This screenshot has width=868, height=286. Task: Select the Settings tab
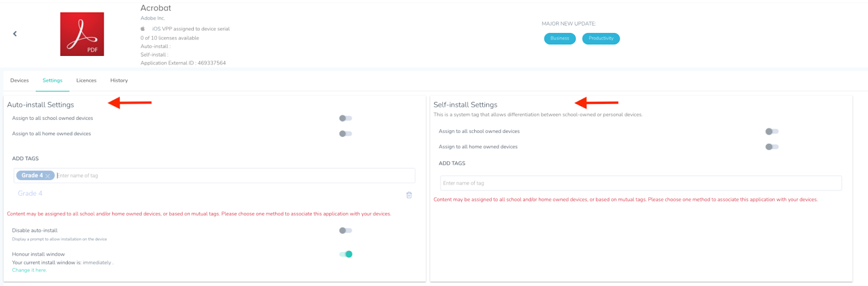53,80
